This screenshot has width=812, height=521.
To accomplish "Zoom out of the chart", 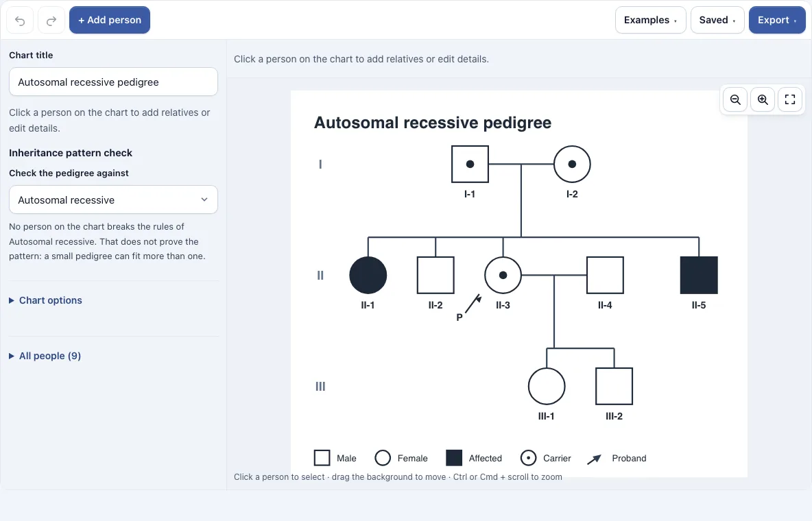I will pos(735,99).
